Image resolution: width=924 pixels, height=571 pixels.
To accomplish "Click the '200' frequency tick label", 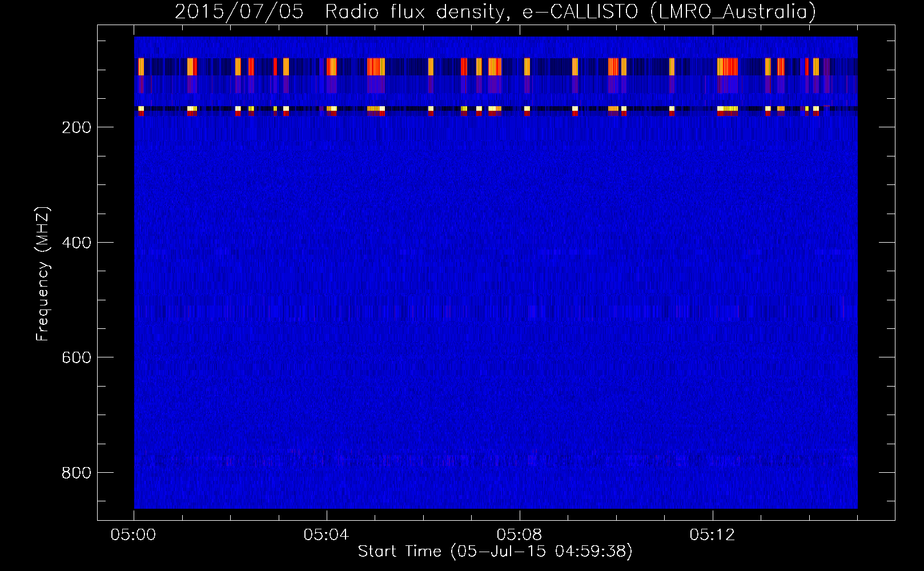I will [77, 127].
